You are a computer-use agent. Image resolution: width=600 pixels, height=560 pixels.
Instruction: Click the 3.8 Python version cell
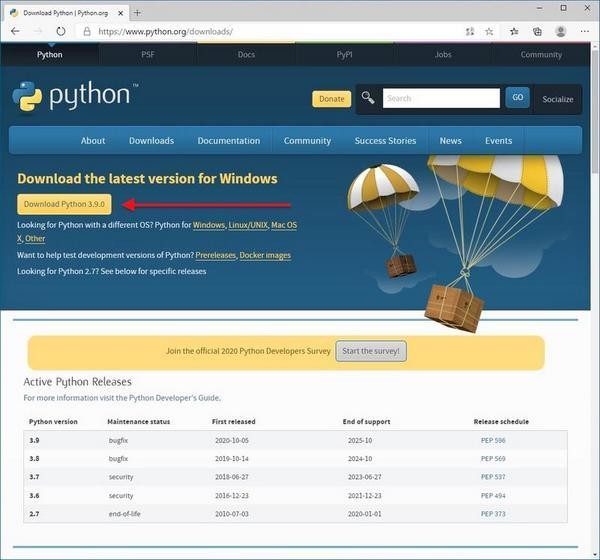34,459
